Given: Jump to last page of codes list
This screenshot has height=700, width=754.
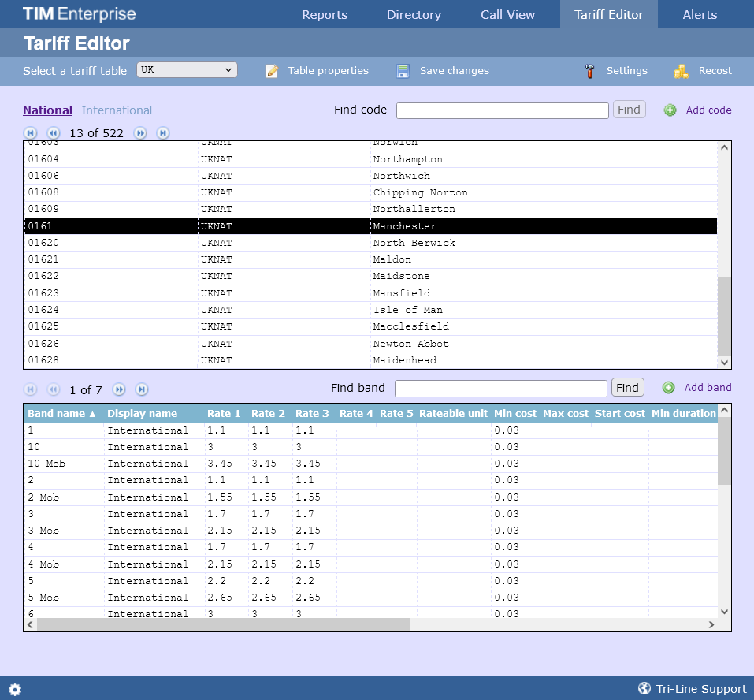Looking at the screenshot, I should click(163, 133).
